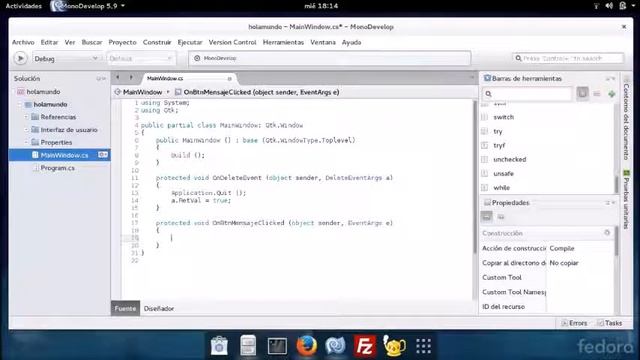Open the Archivo menu
The height and width of the screenshot is (360, 640).
pos(23,42)
